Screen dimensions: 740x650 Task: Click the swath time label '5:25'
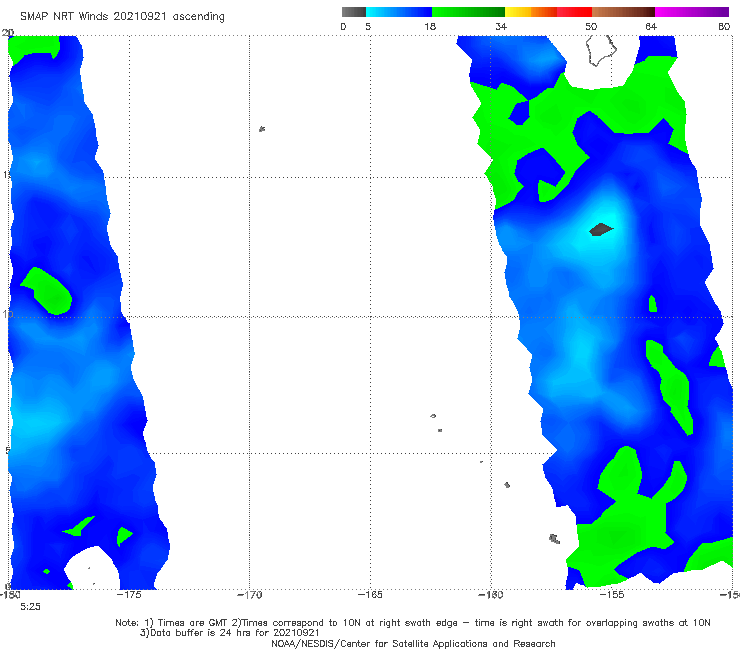30,607
